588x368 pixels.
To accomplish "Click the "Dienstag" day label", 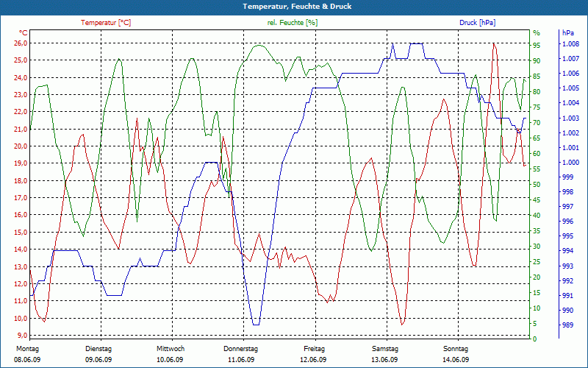I will tap(98, 349).
